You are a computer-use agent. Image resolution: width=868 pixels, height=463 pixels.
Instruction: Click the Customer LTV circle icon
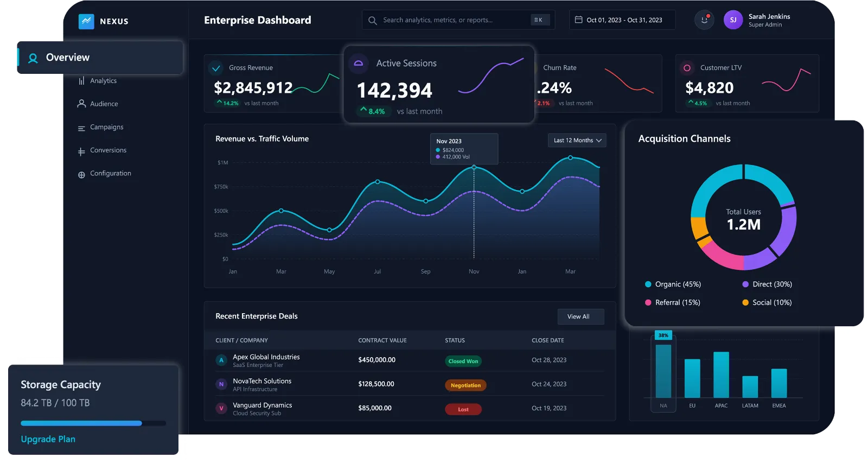click(687, 68)
